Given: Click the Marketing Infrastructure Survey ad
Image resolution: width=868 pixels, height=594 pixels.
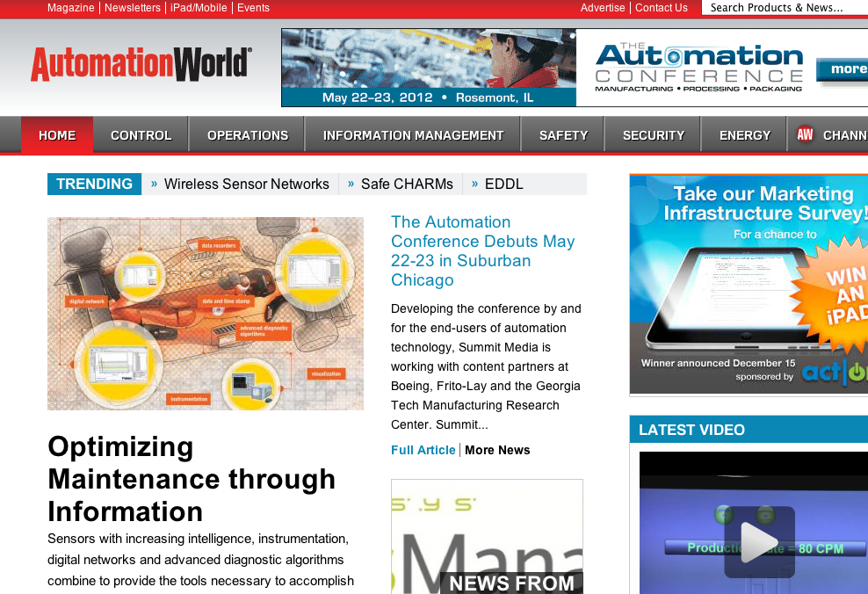Looking at the screenshot, I should (749, 284).
